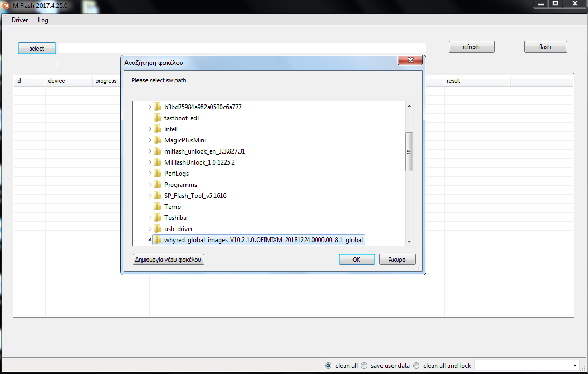The width and height of the screenshot is (588, 374).
Task: Select the Temp folder name
Action: click(172, 207)
